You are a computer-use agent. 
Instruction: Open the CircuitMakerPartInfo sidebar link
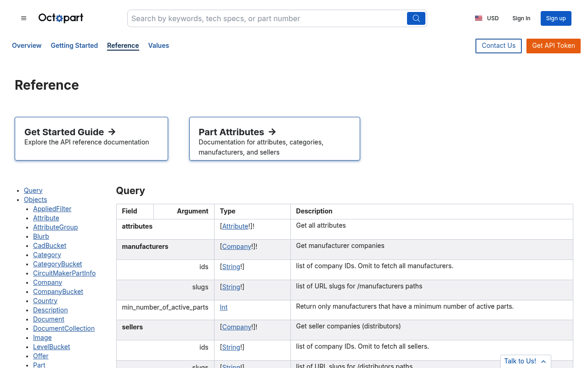click(x=64, y=273)
